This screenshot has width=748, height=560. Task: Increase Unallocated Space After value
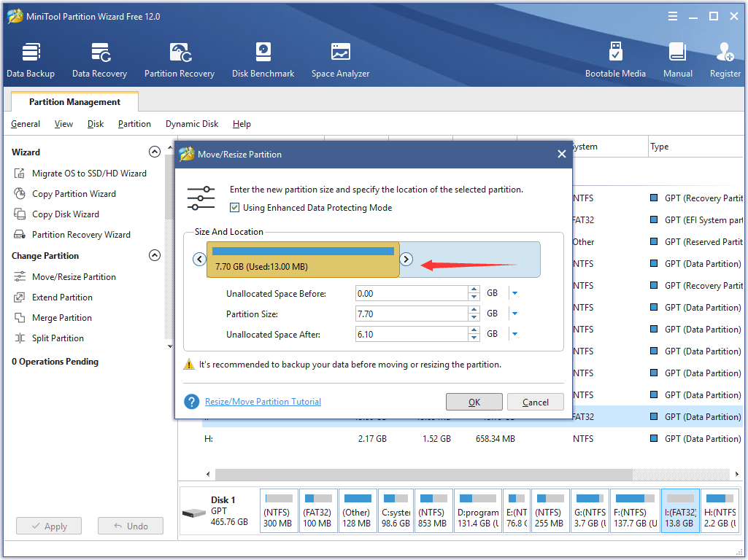(474, 331)
